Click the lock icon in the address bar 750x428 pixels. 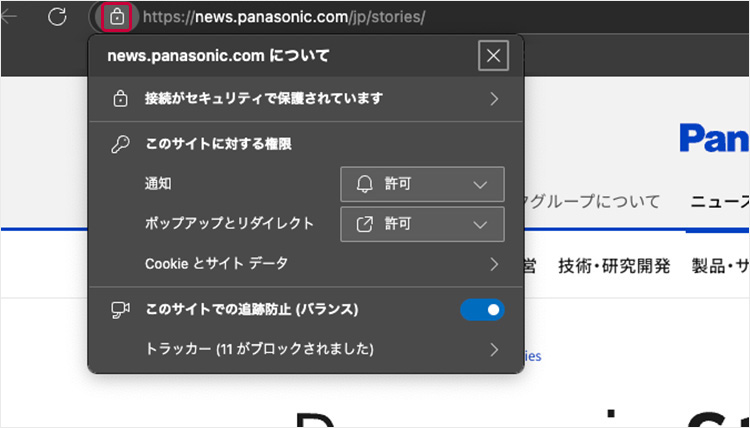tap(118, 17)
